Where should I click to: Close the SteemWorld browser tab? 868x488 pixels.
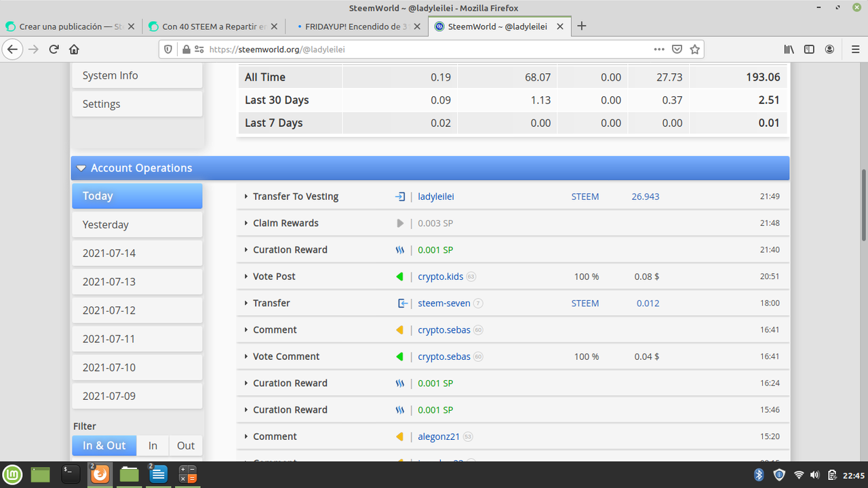[x=560, y=26]
